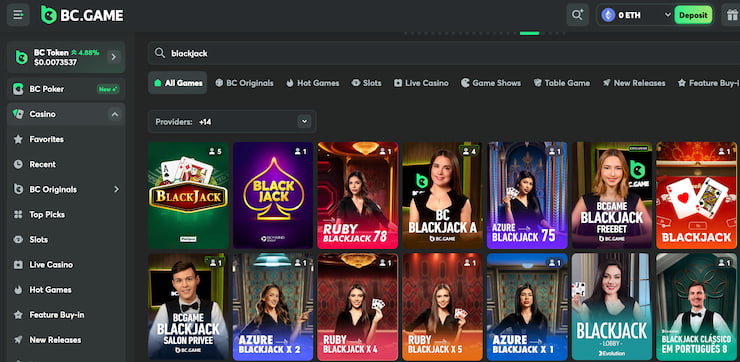The image size is (740, 362).
Task: Open the Ruby Blackjack X 5 table
Action: [442, 307]
